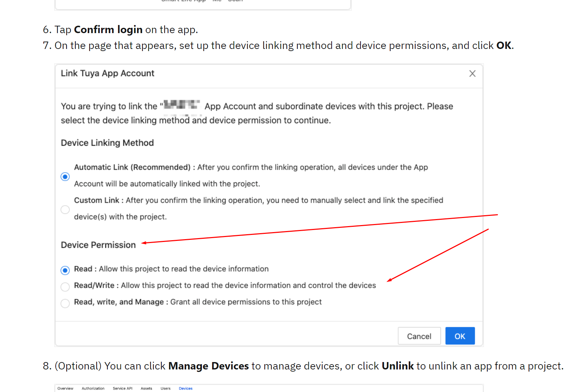Open the Users tab
Screen dimensions: 573x392
(x=165, y=388)
